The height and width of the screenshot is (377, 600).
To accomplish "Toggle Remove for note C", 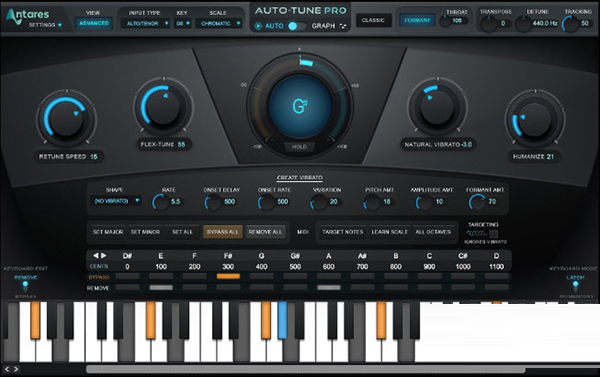I will (x=429, y=287).
